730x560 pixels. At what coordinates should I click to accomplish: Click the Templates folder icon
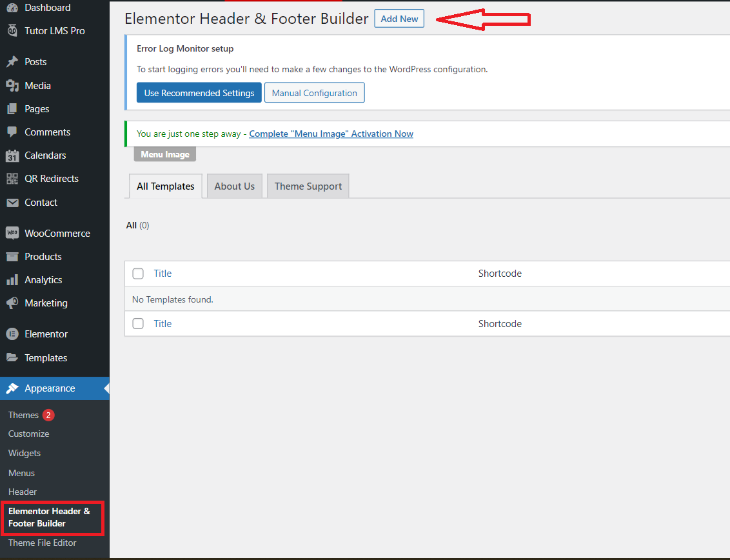(x=12, y=357)
